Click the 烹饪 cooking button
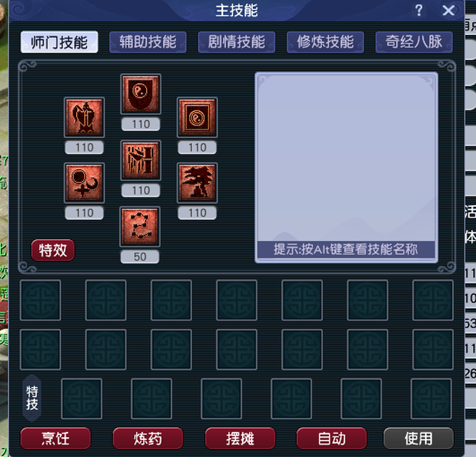The height and width of the screenshot is (457, 476). click(x=56, y=438)
